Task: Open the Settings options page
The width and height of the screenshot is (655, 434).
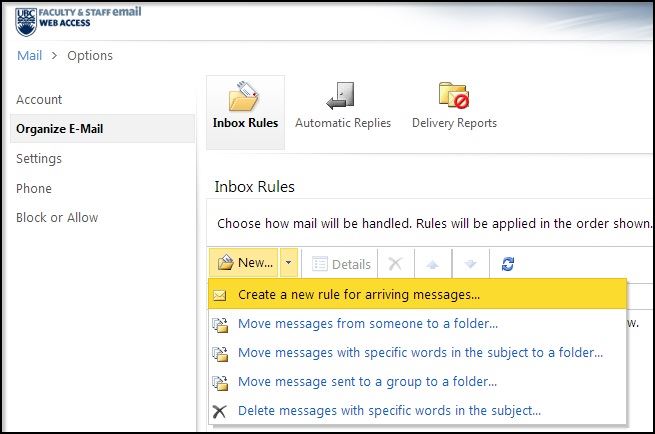Action: [39, 158]
